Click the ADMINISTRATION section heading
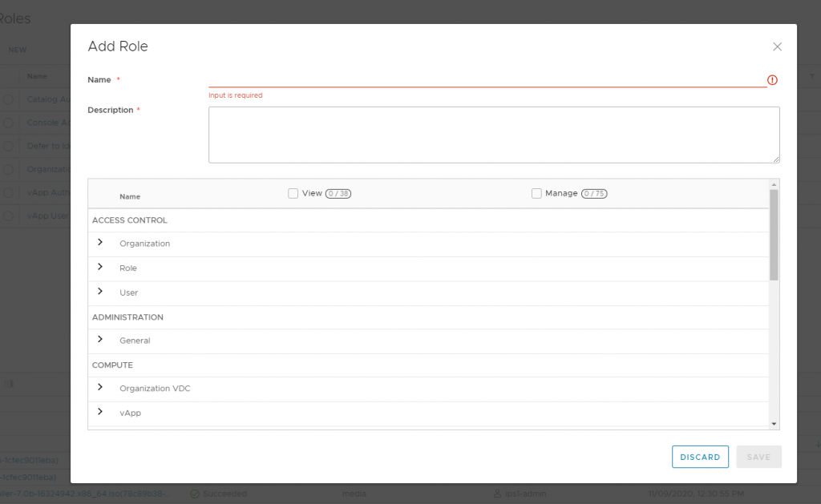This screenshot has width=821, height=504. click(x=127, y=317)
